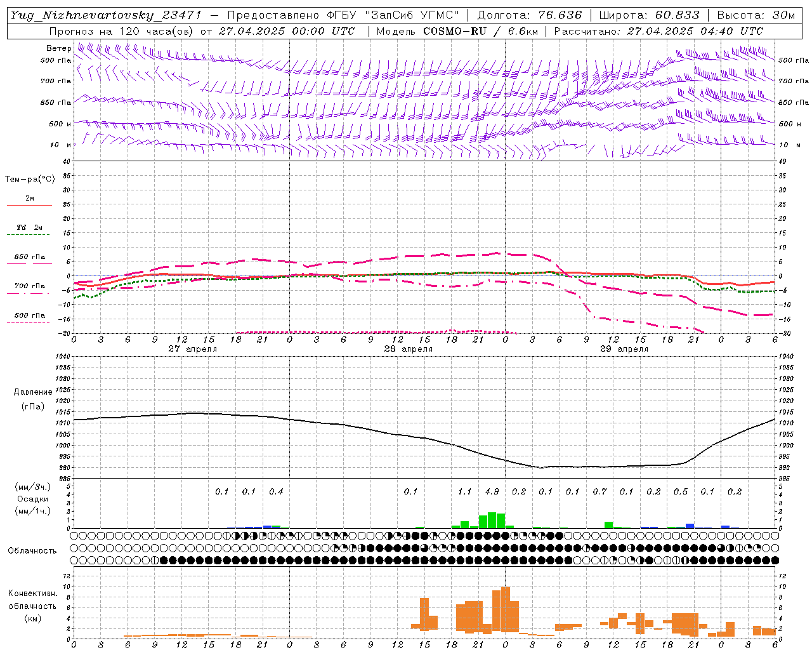812x650 pixels.
Task: Click the 'Рассчитано: 27.04.2025 04:40 UTC' text
Action: coord(658,31)
